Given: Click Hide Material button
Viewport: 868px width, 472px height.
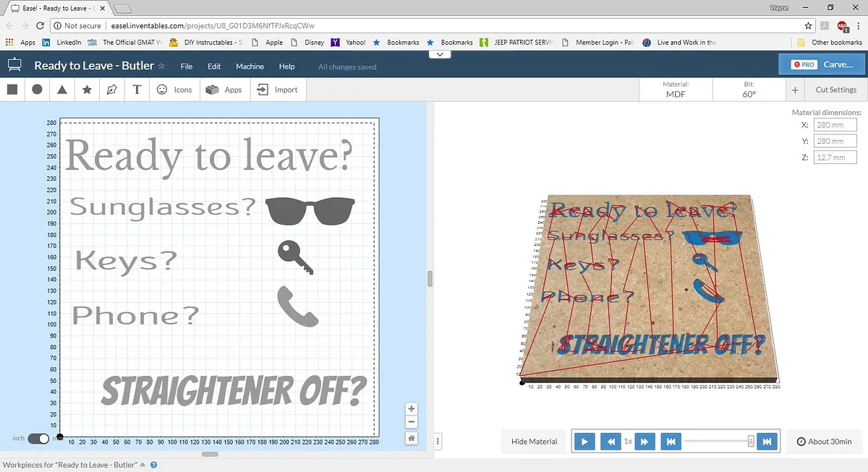Looking at the screenshot, I should click(x=534, y=441).
